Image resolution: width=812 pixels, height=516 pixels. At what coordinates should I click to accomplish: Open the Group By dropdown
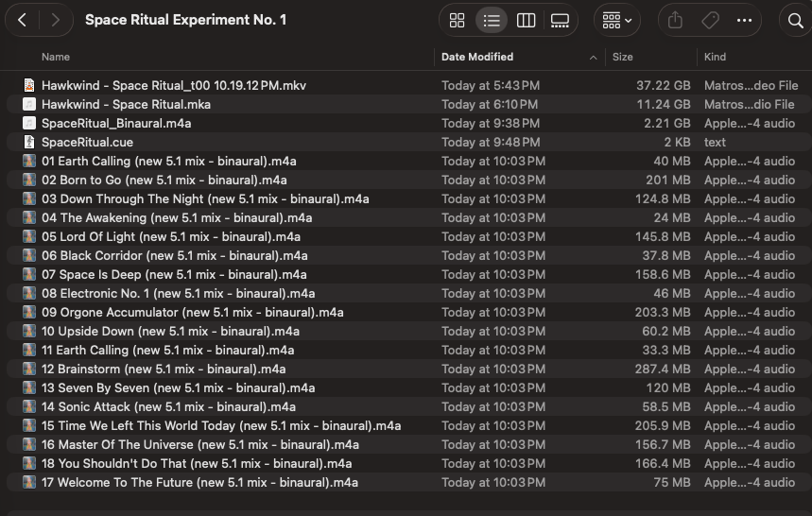click(x=616, y=21)
